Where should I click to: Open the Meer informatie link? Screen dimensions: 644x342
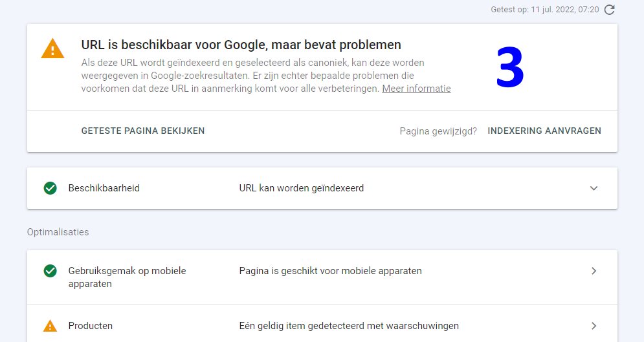tap(416, 89)
